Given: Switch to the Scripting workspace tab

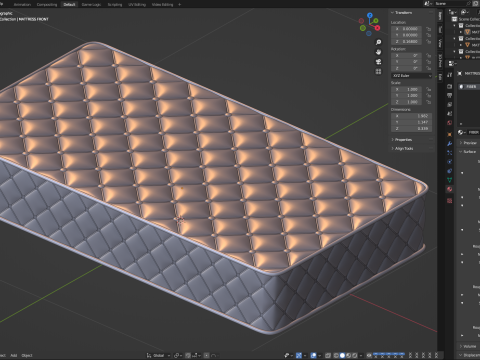Looking at the screenshot, I should [x=115, y=4].
